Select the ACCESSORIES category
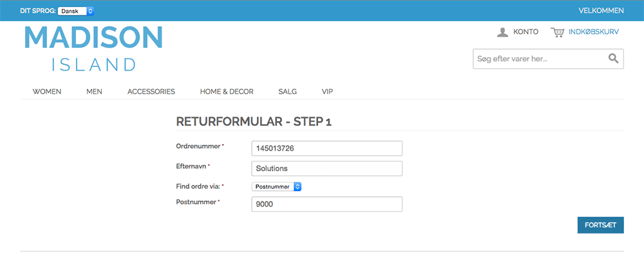 pos(151,91)
